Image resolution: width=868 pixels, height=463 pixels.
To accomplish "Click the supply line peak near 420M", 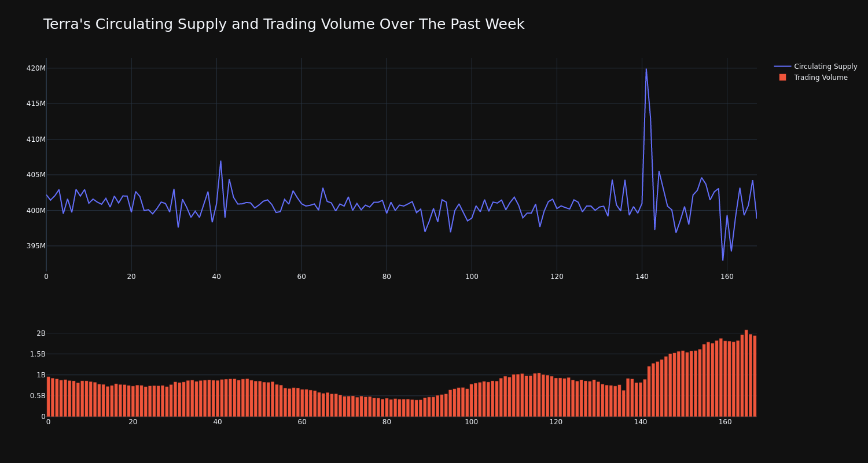I will pyautogui.click(x=646, y=69).
